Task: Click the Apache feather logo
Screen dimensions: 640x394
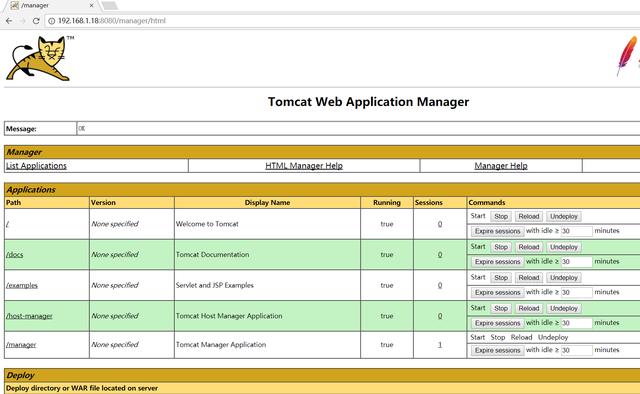Action: pyautogui.click(x=627, y=56)
